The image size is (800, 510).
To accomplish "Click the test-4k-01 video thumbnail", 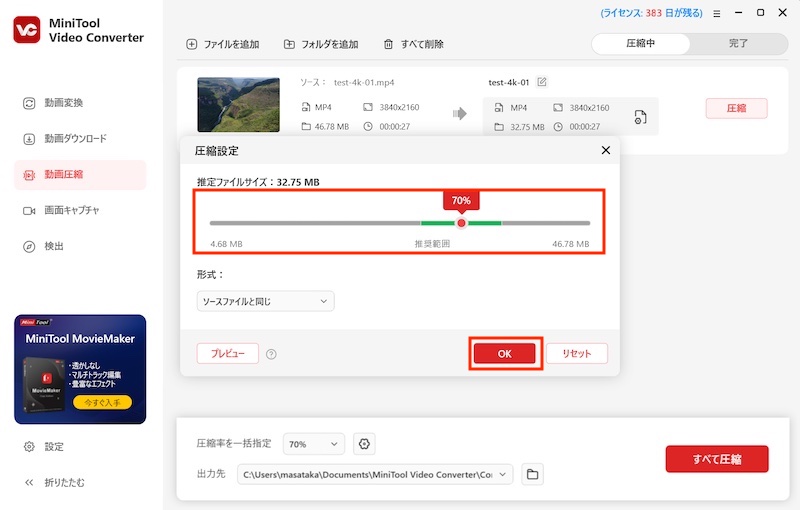I will click(x=239, y=105).
